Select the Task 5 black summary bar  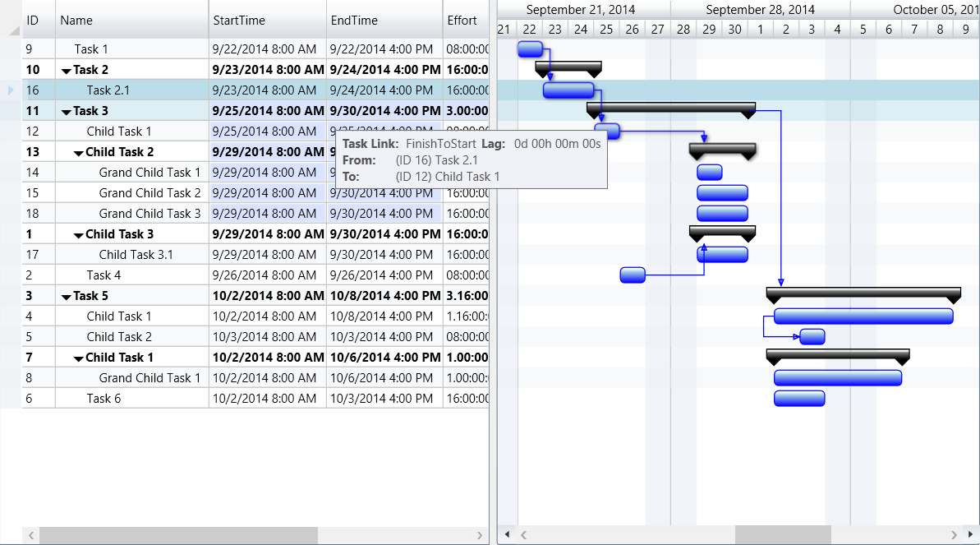(x=863, y=291)
